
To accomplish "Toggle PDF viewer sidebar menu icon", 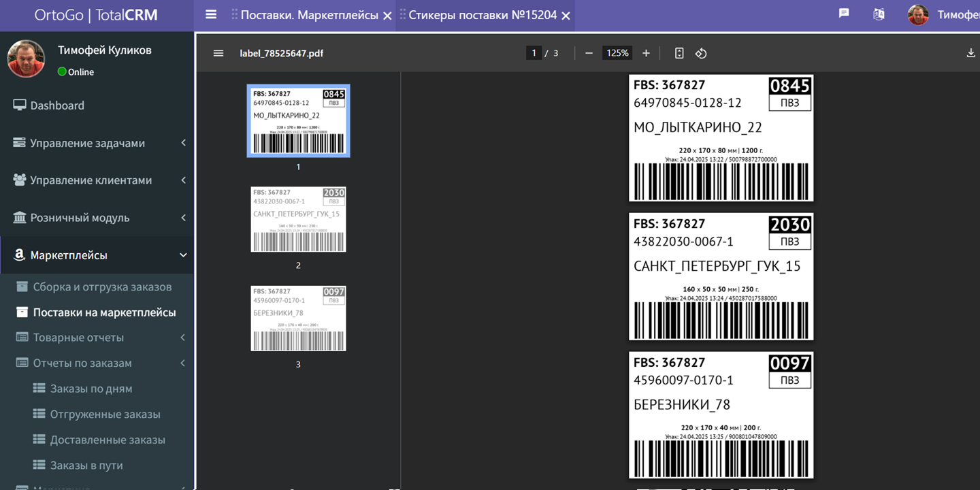I will 218,53.
